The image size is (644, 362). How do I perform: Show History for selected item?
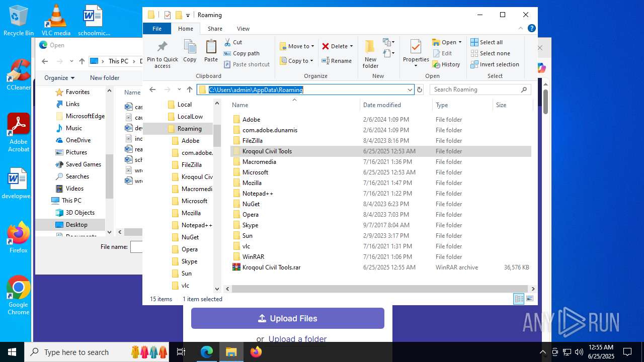point(446,64)
